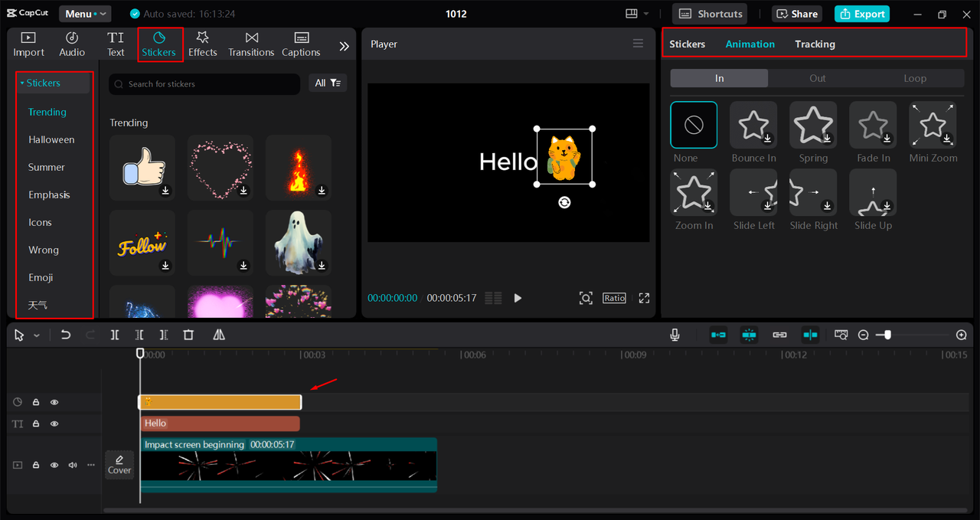Click the Search for stickers field
This screenshot has width=980, height=520.
pos(204,83)
